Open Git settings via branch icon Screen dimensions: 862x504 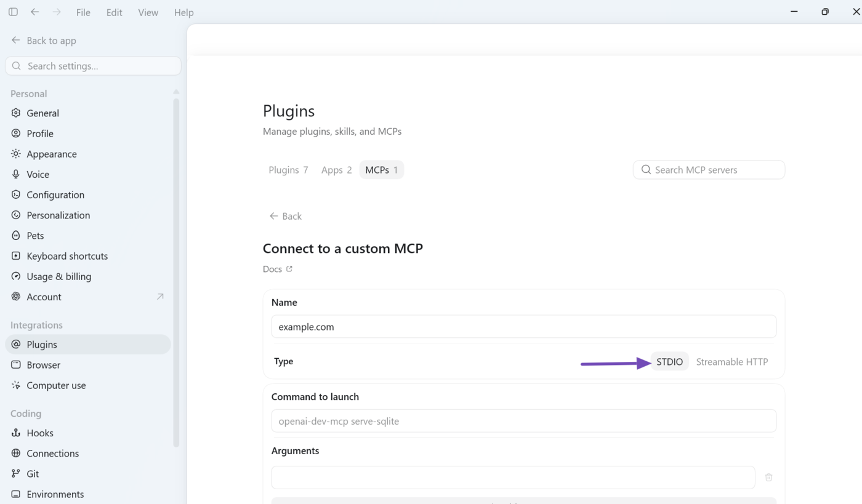(16, 473)
